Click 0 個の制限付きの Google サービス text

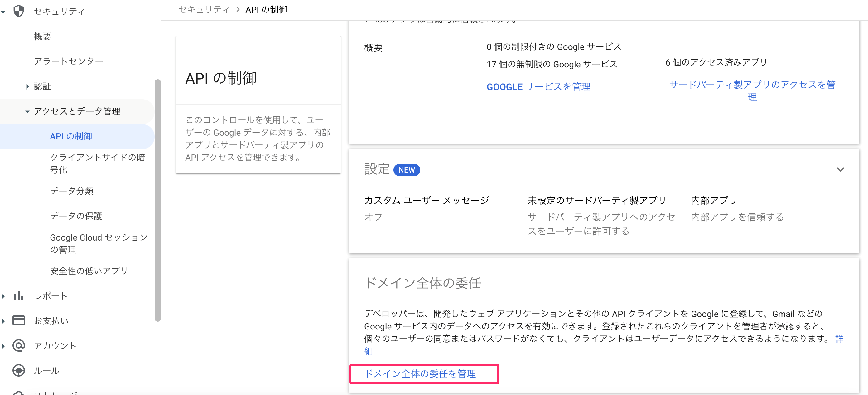(x=554, y=46)
